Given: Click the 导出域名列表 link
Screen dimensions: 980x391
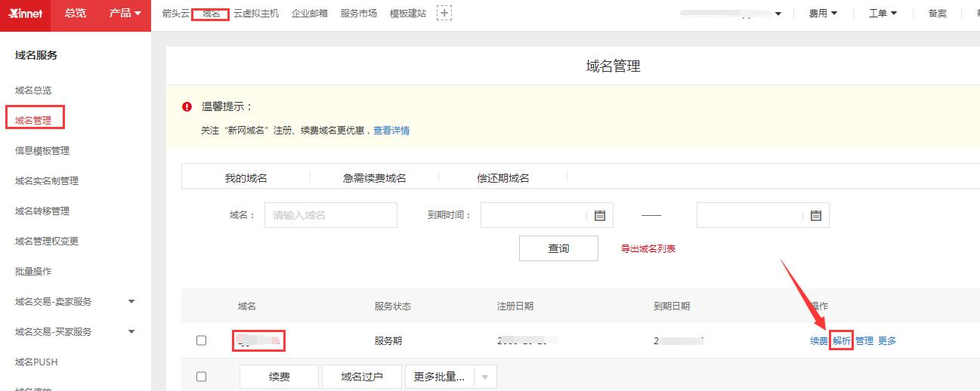Looking at the screenshot, I should pyautogui.click(x=648, y=248).
